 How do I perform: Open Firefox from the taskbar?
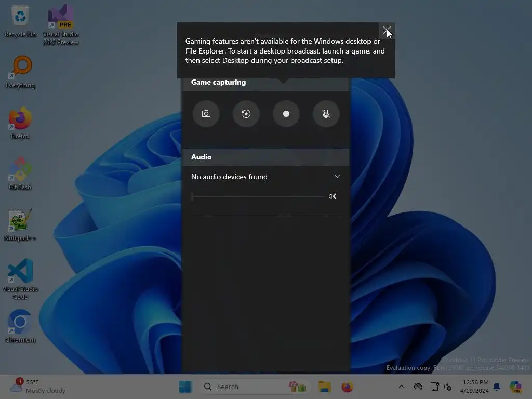[347, 387]
